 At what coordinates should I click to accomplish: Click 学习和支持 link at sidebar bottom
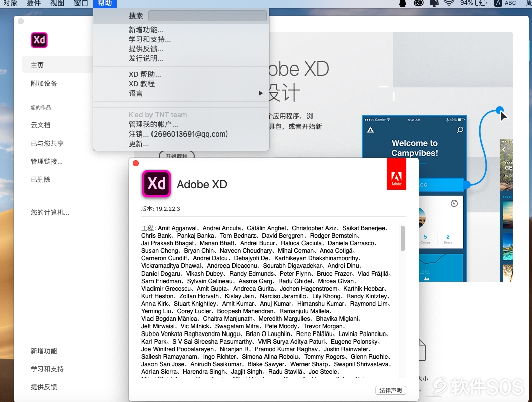47,369
